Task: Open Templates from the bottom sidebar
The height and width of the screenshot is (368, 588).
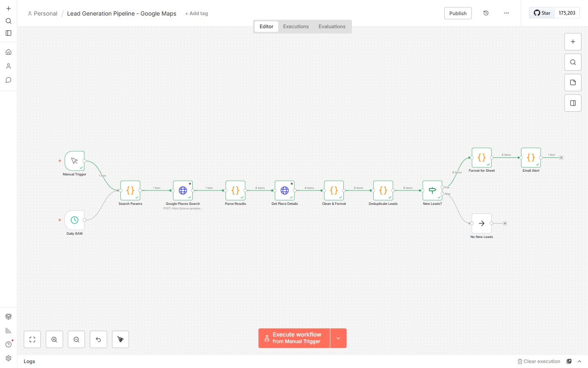Action: click(8, 316)
